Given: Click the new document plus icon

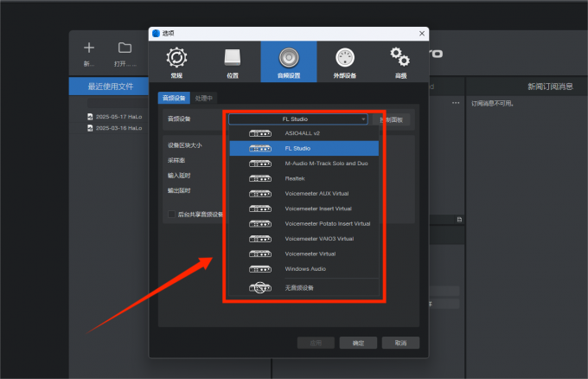Looking at the screenshot, I should coord(89,48).
